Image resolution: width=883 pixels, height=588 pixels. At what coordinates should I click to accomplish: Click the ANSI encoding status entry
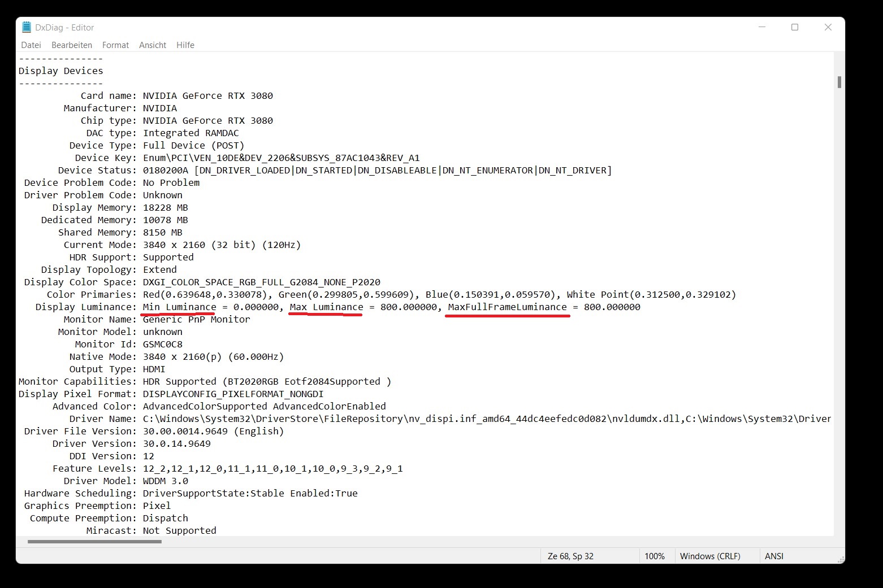point(774,556)
